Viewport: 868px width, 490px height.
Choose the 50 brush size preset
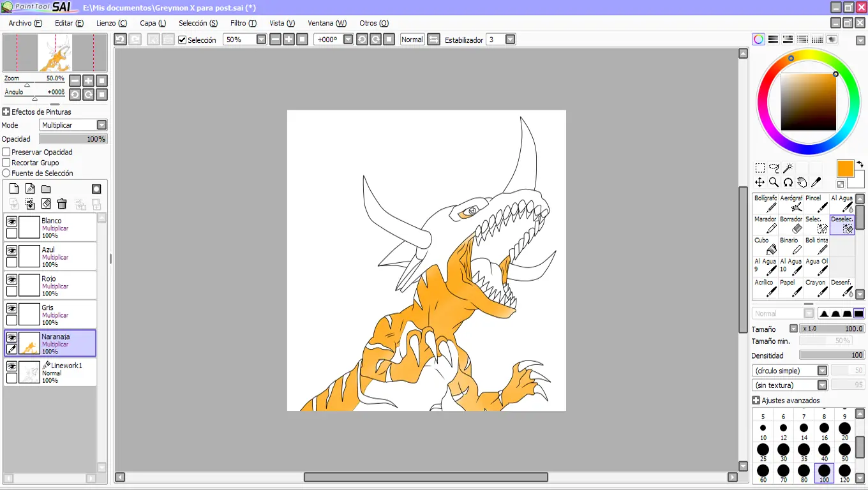tap(844, 452)
